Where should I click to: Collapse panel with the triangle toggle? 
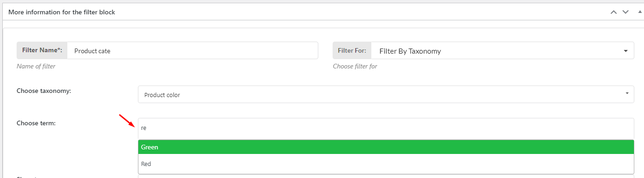tap(640, 12)
